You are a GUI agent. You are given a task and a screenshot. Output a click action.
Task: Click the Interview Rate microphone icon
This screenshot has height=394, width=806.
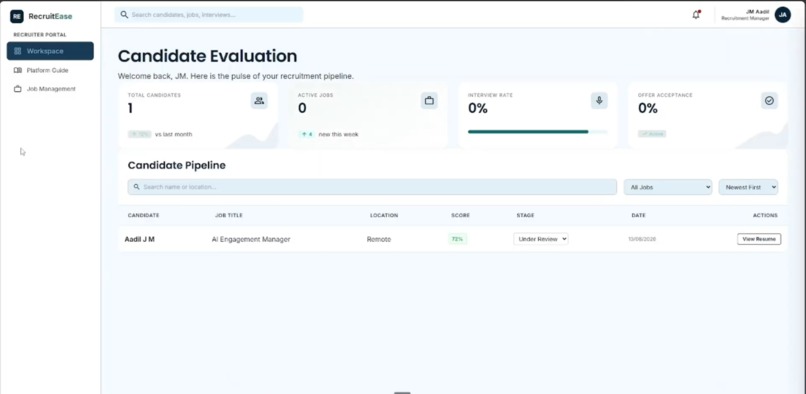(599, 101)
